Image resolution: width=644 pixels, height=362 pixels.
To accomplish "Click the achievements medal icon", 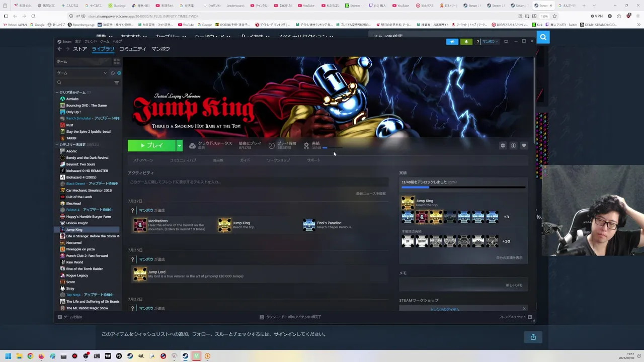I will tap(306, 146).
